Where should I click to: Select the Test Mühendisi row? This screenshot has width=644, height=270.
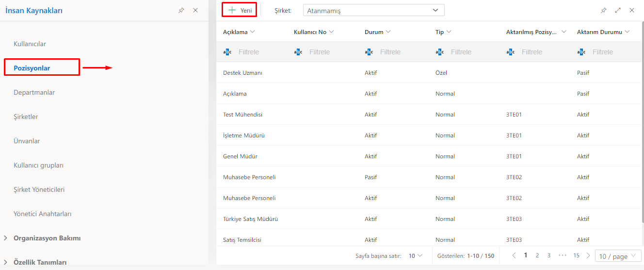pos(243,115)
